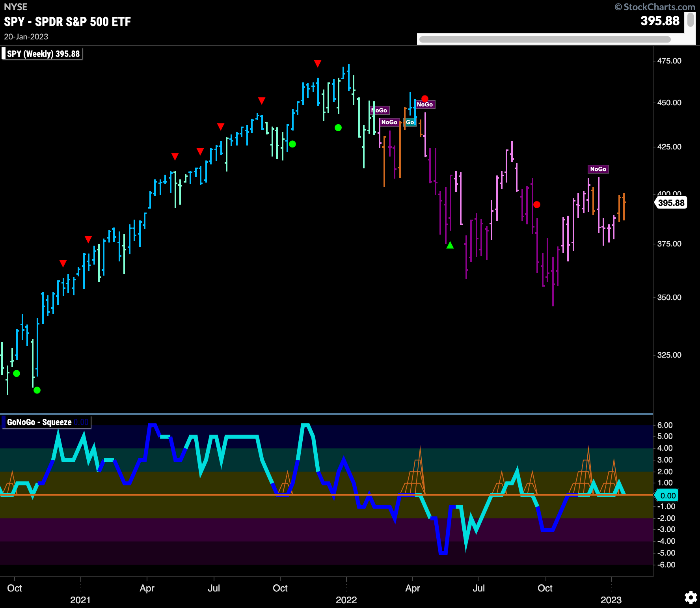The image size is (700, 608).
Task: Click the lowest green dot near November 2020
Action: [x=37, y=390]
